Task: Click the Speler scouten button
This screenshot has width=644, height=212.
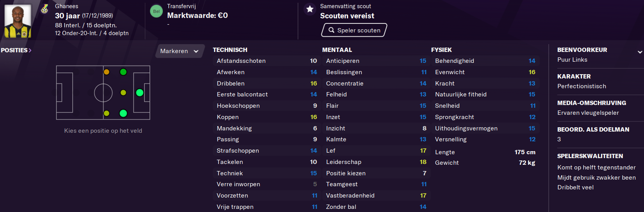Action: pos(354,30)
